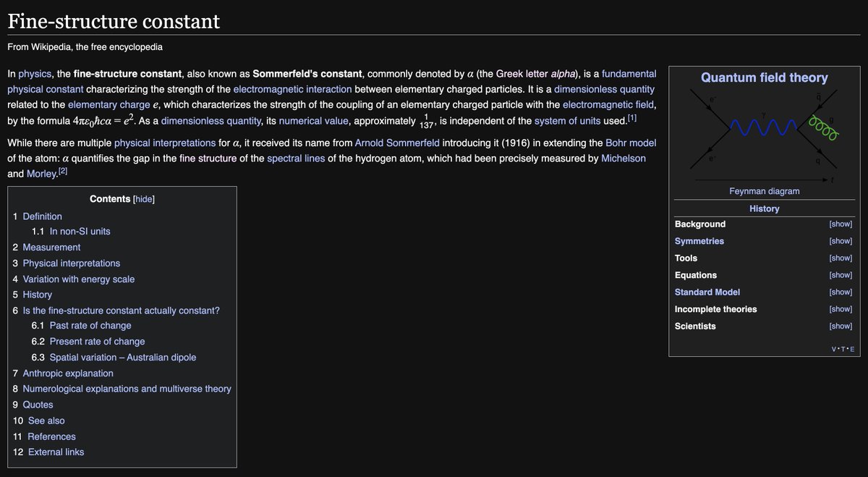Open the electromagnetic interaction link

[292, 89]
